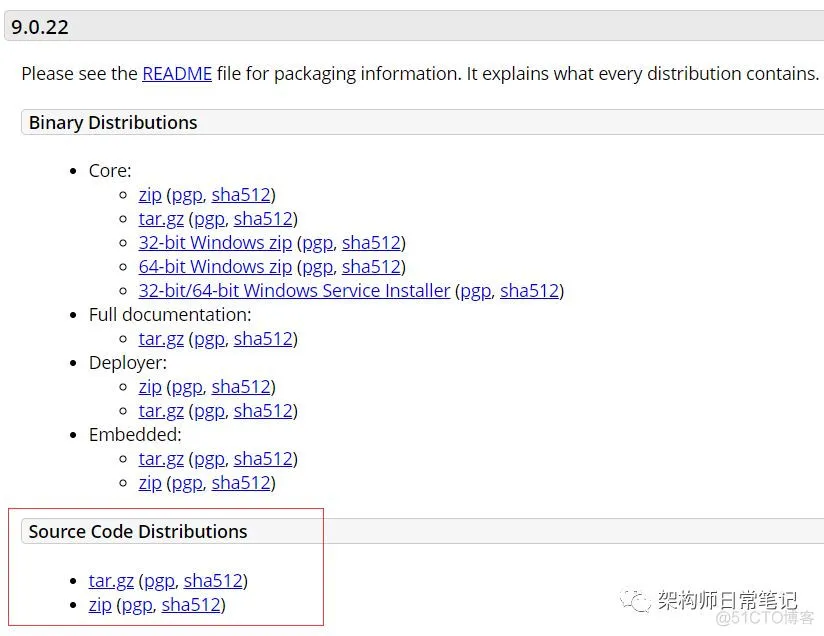Download Source Code zip distribution
Viewport: 824px width, 636px height.
100,605
